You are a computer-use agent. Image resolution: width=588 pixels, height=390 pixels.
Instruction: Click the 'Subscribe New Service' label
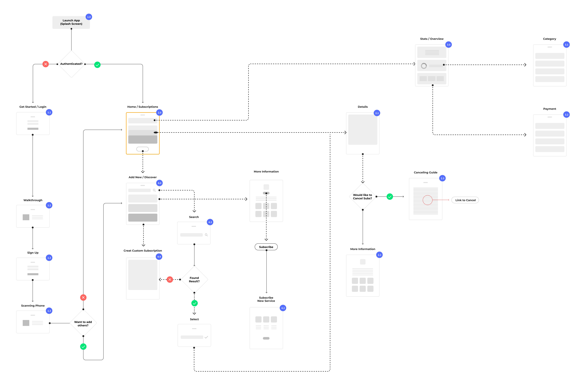[266, 299]
